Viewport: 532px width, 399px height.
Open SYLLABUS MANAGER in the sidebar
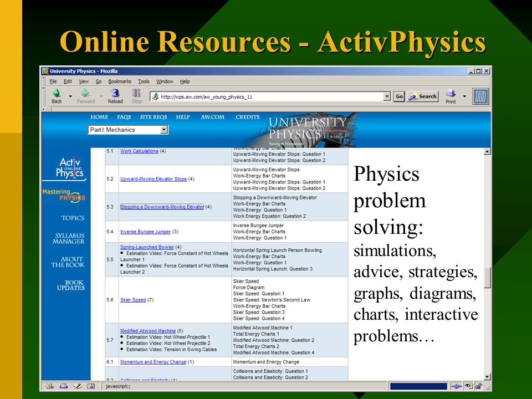70,238
